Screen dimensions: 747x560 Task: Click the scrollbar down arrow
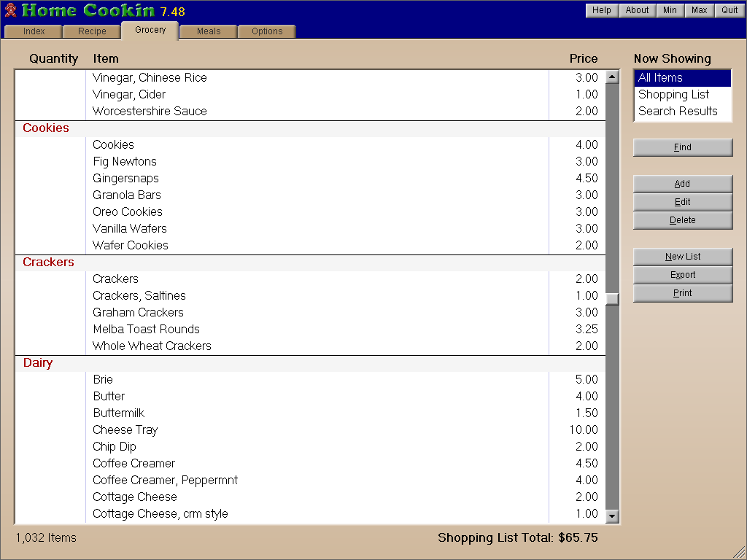click(613, 516)
